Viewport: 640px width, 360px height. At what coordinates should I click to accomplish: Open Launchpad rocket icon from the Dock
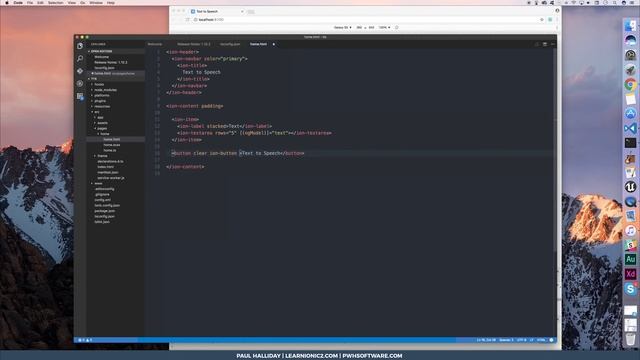pos(631,70)
